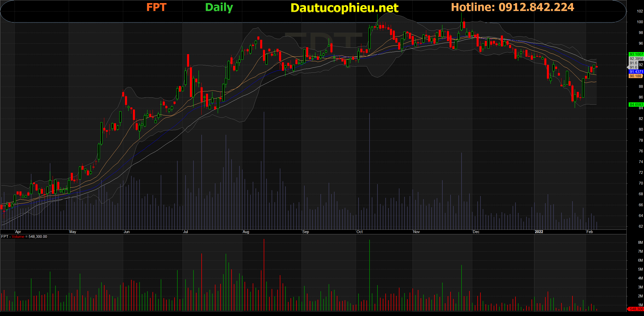644x316 pixels.
Task: Select the Feb month marker
Action: tap(590, 232)
